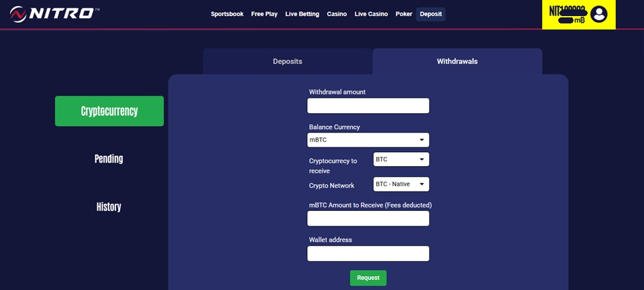Open the History section
Screen dimensions: 644x290
[x=109, y=207]
